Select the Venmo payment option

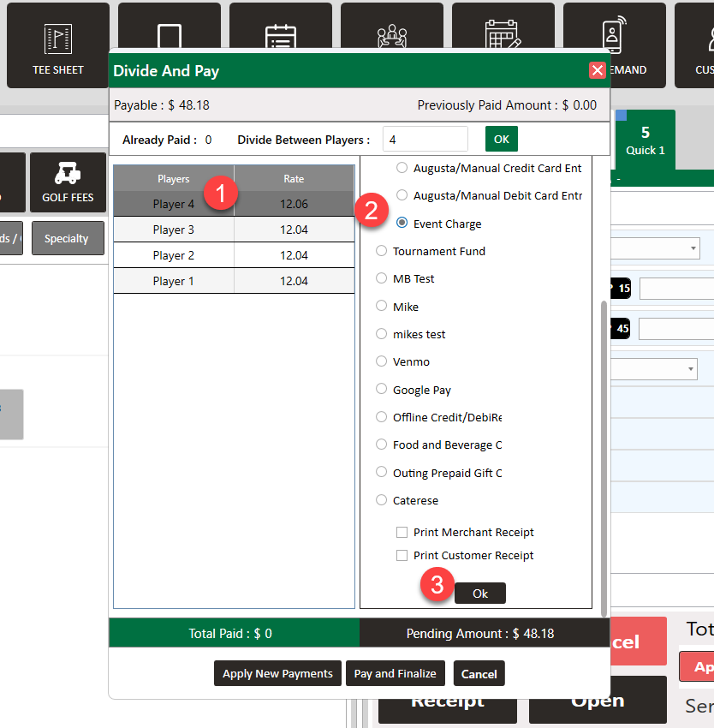pyautogui.click(x=382, y=362)
